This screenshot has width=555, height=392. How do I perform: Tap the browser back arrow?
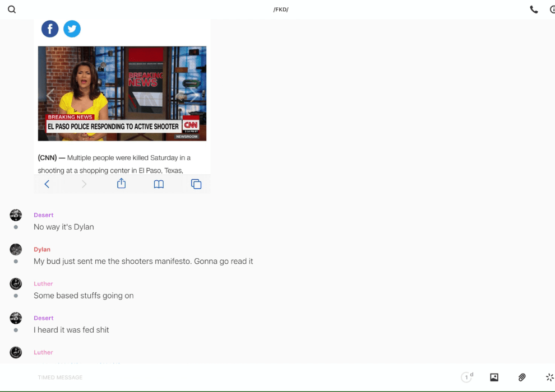[x=47, y=184]
